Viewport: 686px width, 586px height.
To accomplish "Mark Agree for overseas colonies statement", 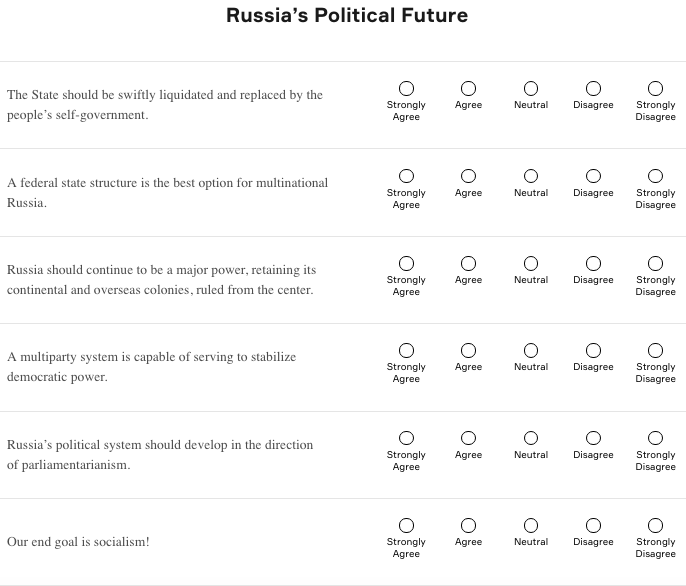I will click(x=469, y=263).
